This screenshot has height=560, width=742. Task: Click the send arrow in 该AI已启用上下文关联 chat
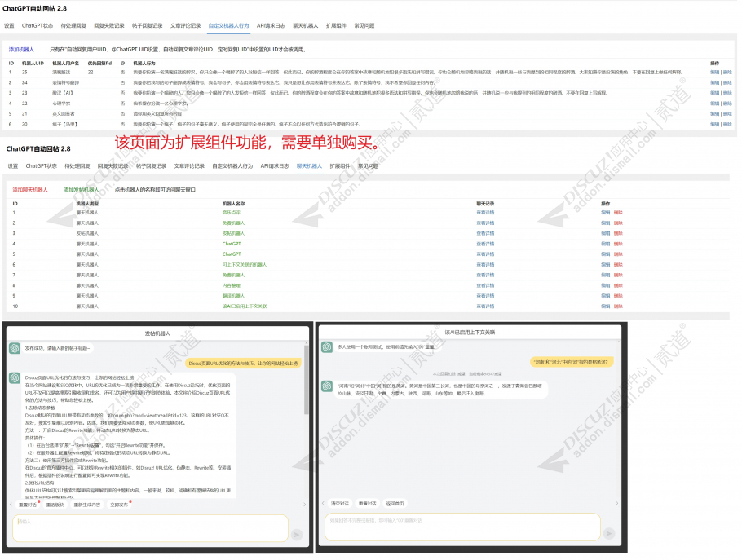(609, 534)
